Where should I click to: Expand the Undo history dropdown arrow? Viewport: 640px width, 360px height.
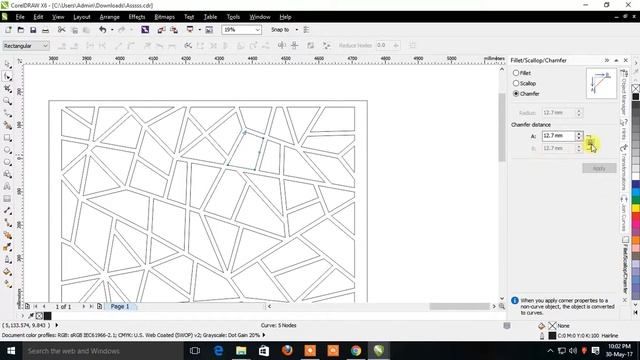click(112, 30)
